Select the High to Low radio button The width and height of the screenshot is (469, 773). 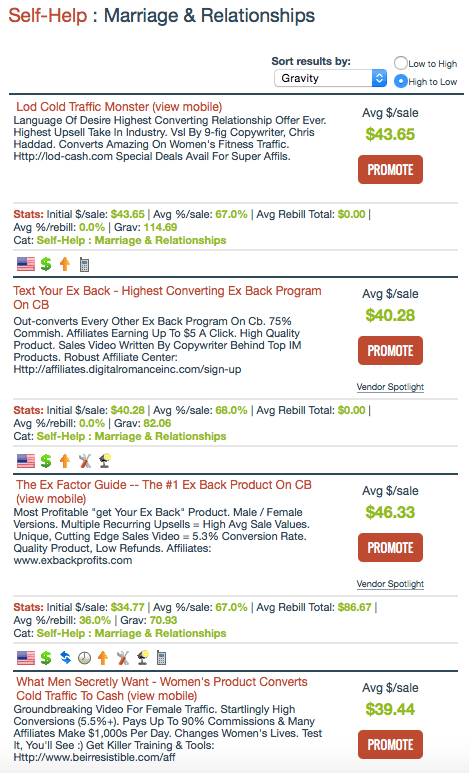coord(400,81)
